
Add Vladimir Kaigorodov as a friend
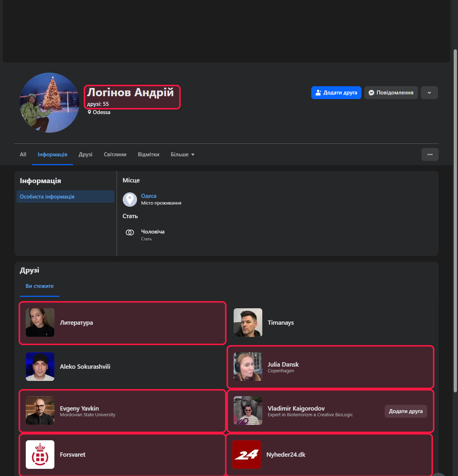[406, 411]
